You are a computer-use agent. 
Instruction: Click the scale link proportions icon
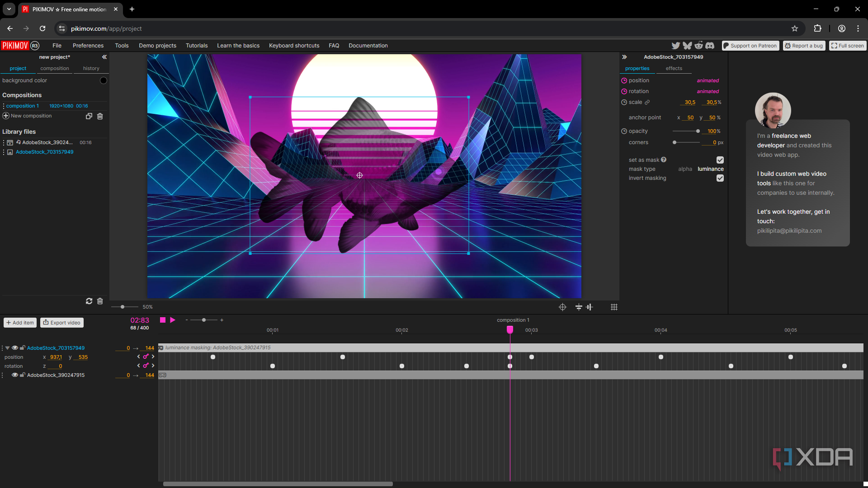[x=647, y=102]
